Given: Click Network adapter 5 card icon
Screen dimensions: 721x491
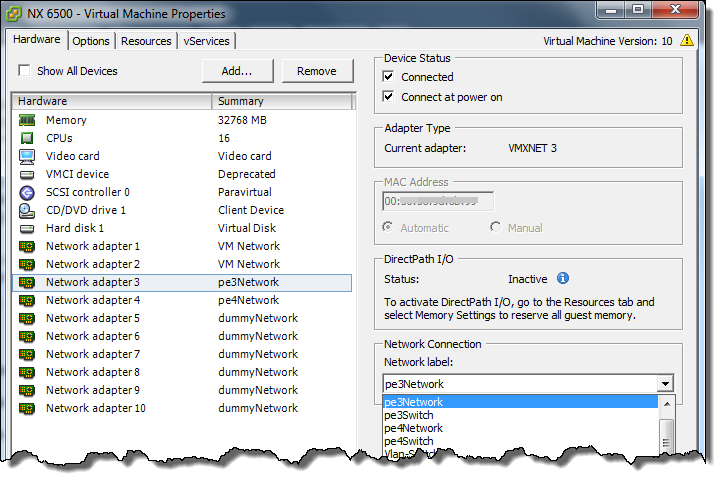Looking at the screenshot, I should [x=27, y=319].
